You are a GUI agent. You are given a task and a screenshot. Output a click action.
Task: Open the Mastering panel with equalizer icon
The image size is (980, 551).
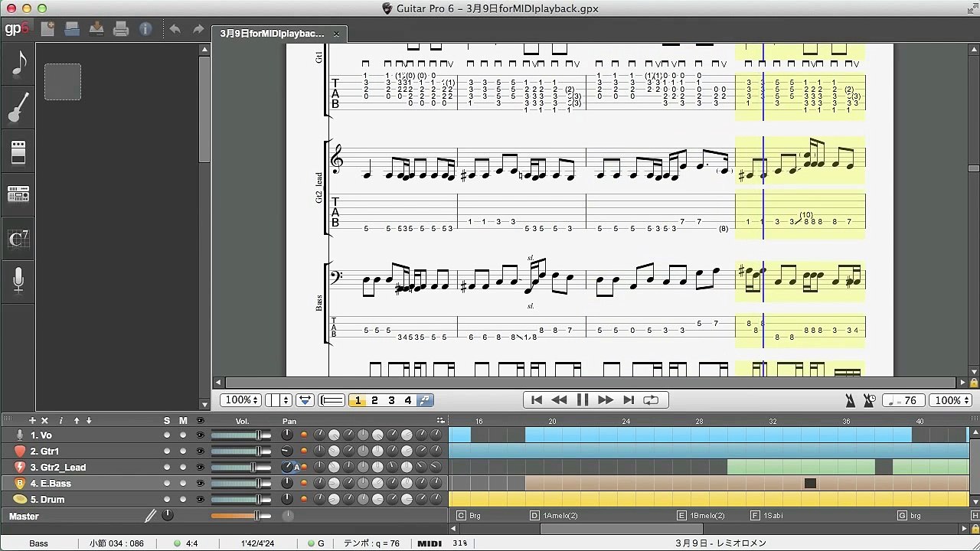pyautogui.click(x=18, y=195)
